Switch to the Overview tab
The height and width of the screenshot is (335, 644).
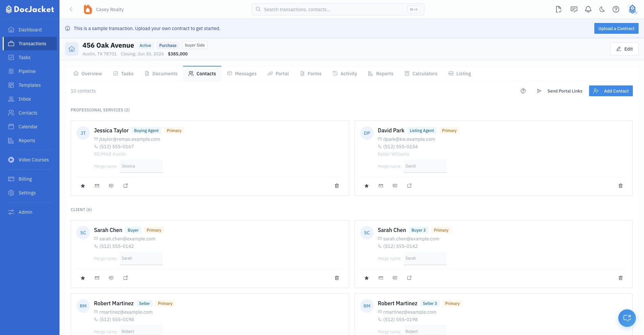[x=88, y=74]
